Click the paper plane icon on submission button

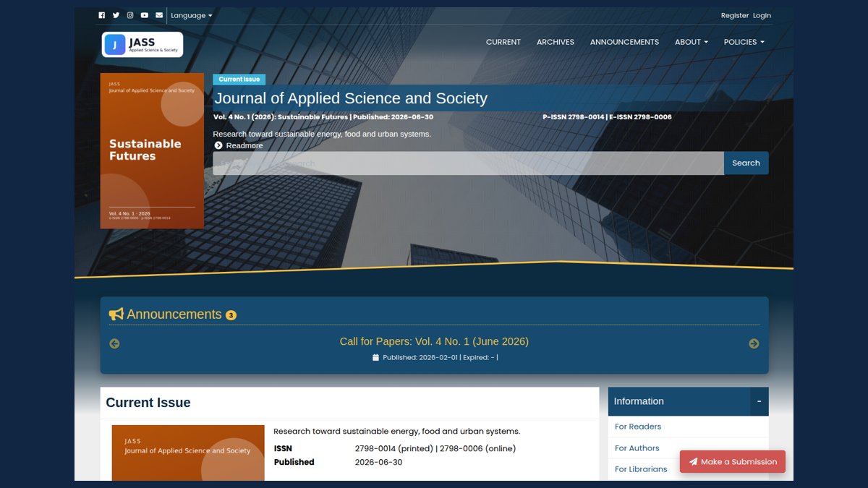click(x=693, y=461)
